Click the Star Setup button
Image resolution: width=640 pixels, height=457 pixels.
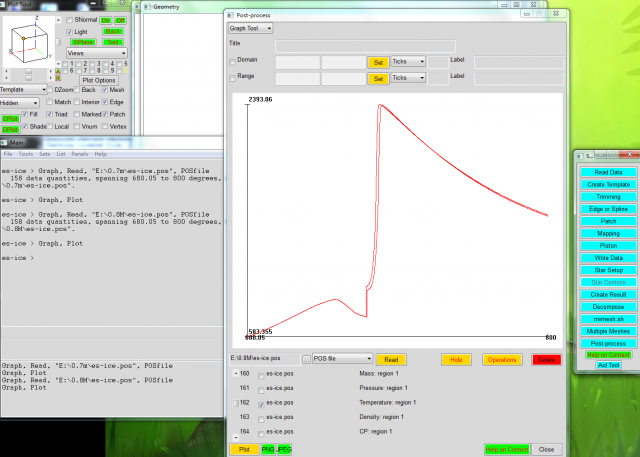click(x=602, y=270)
